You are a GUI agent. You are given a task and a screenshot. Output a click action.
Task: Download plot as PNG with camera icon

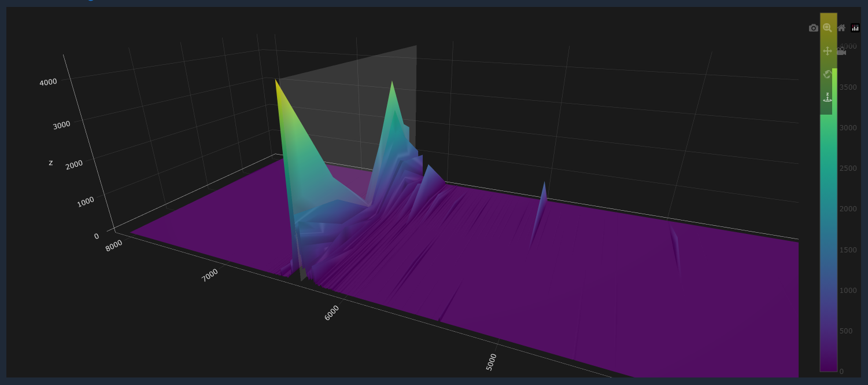tap(814, 28)
